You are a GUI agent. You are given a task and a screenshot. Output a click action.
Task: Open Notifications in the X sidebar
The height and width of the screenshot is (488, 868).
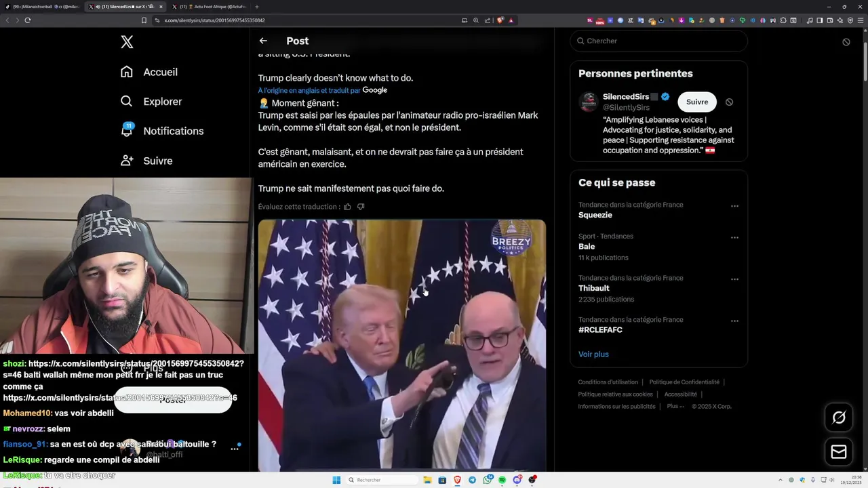pos(162,131)
